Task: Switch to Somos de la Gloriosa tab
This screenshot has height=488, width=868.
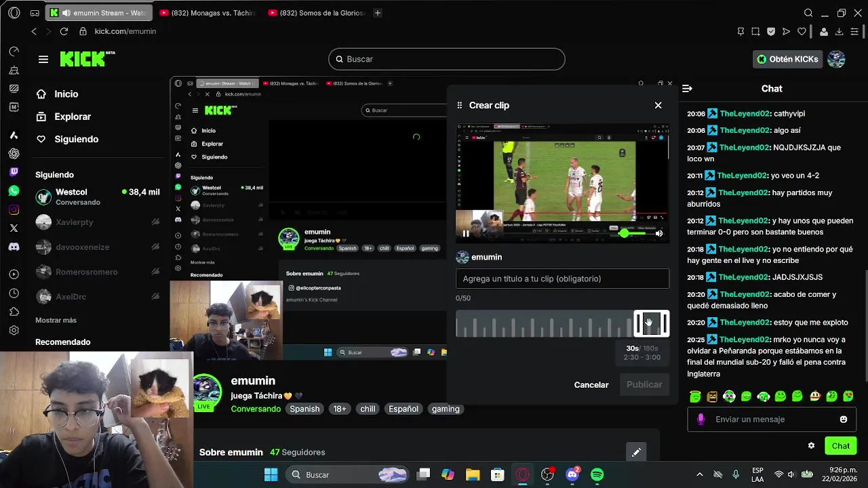Action: 316,13
